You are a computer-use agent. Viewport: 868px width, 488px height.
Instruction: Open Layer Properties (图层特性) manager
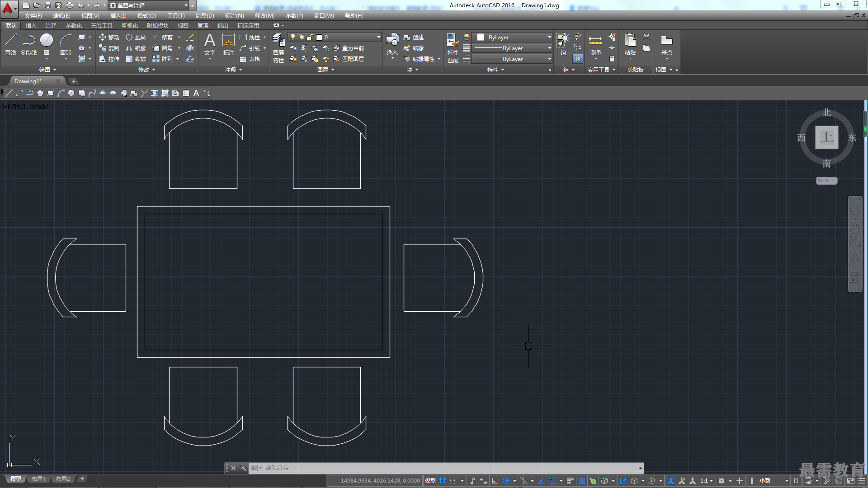(278, 48)
